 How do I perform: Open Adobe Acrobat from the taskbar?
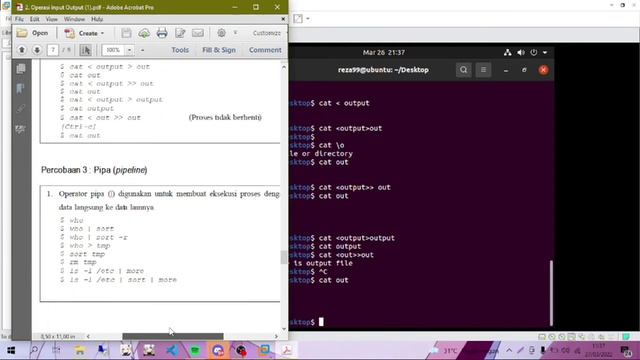click(287, 351)
